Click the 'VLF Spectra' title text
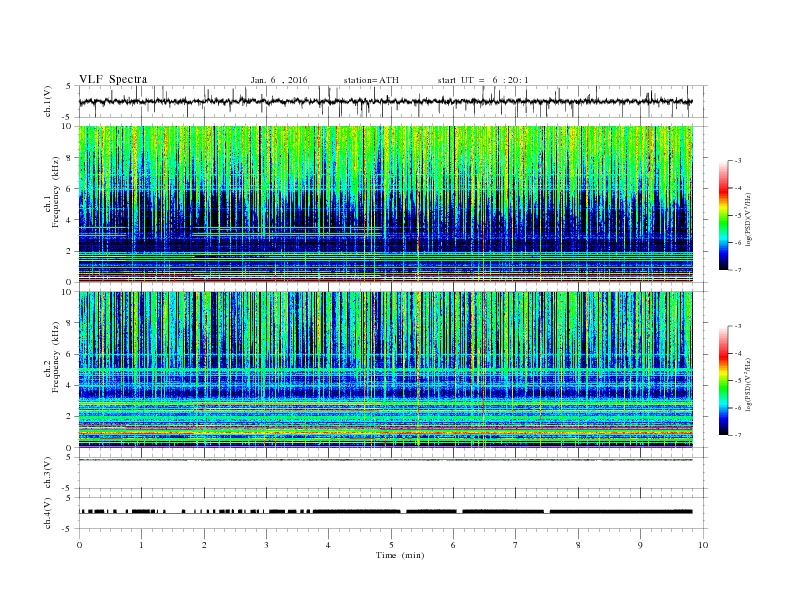This screenshot has height=612, width=792. click(x=113, y=79)
